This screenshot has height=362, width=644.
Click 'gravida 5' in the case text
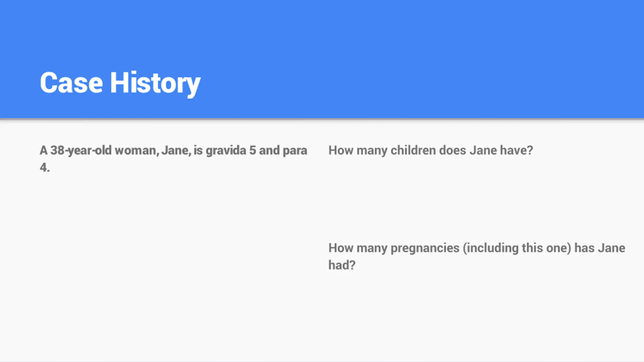pyautogui.click(x=231, y=151)
